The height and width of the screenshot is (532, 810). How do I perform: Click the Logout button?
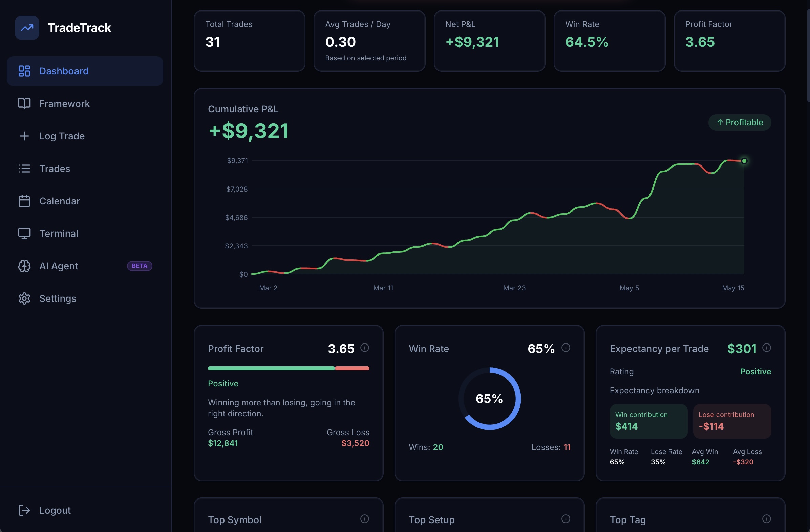point(85,510)
